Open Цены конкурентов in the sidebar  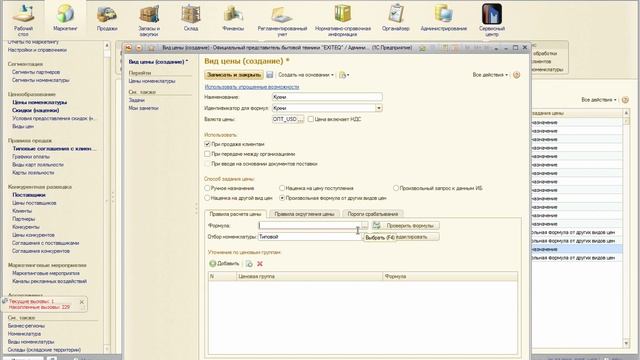coord(33,235)
